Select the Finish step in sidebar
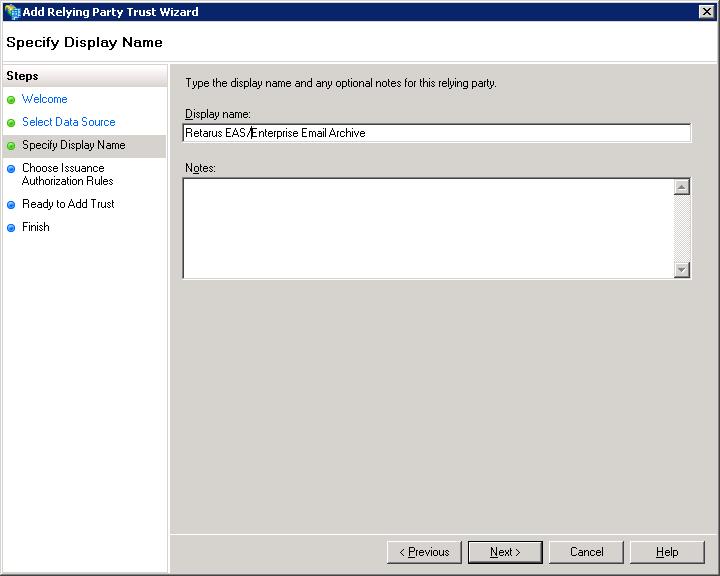This screenshot has width=720, height=576. click(x=36, y=227)
